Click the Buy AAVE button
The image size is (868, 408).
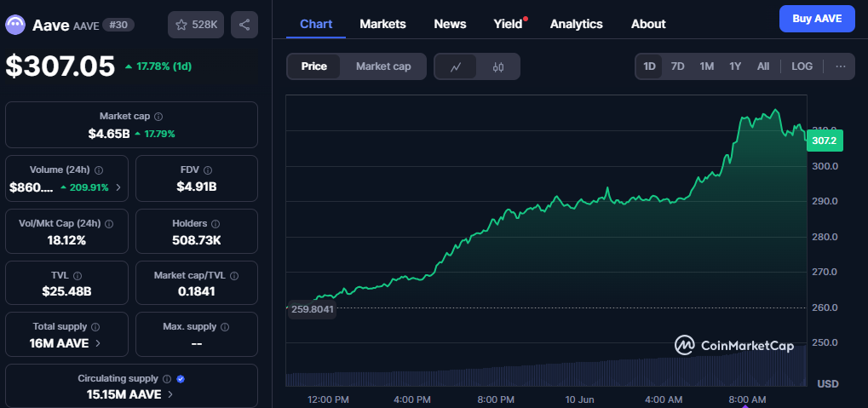point(817,19)
